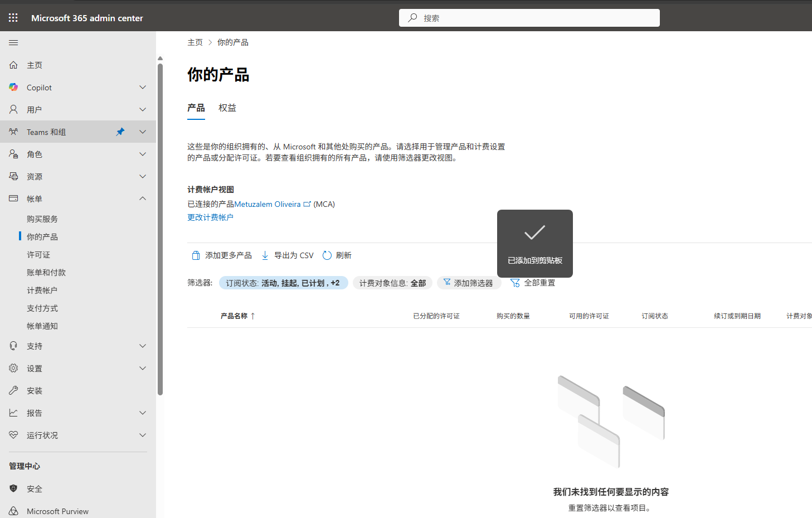Expand the Copilot menu chevron
This screenshot has height=518, width=812.
pos(143,88)
